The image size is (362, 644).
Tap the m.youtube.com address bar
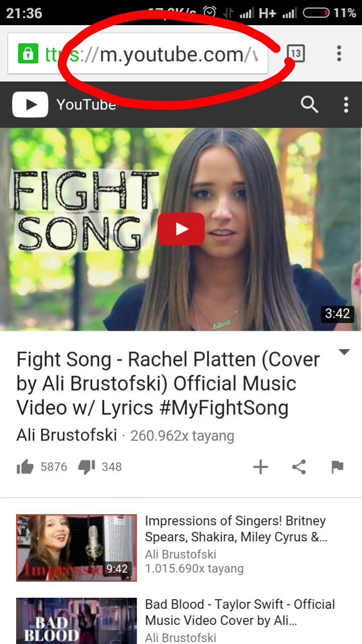tap(138, 53)
